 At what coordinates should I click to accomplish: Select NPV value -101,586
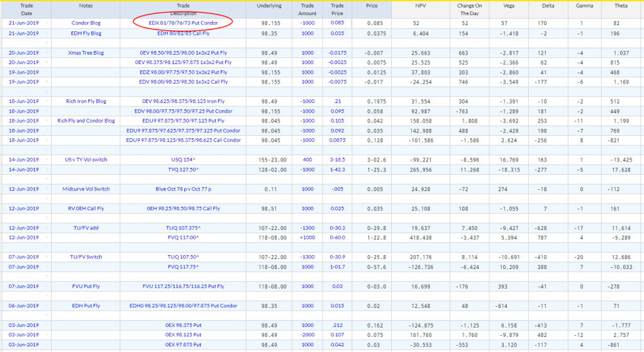pos(421,140)
